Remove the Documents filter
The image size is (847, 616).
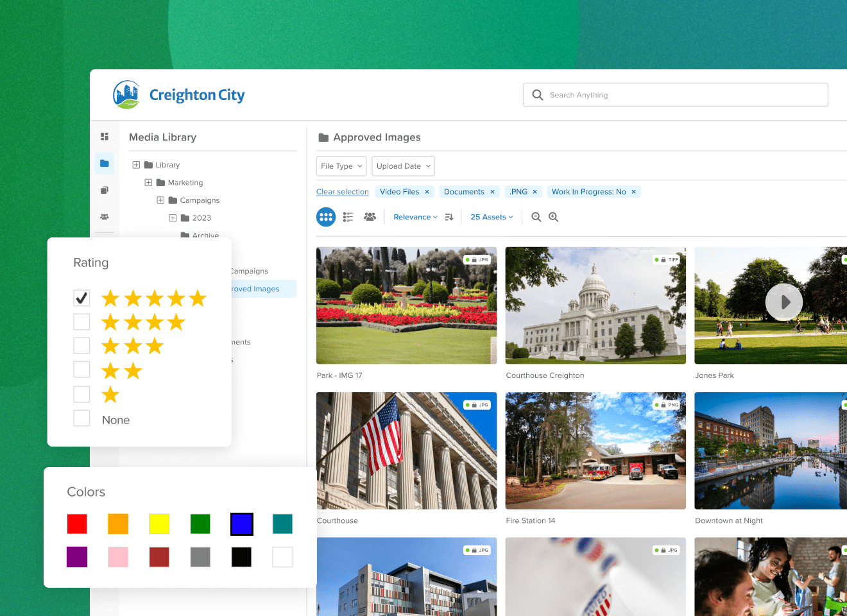[x=492, y=192]
